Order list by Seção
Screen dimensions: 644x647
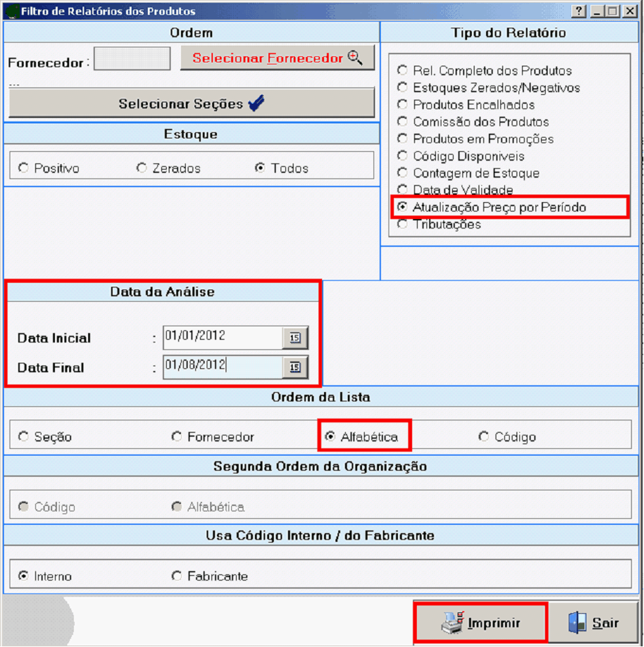click(x=24, y=437)
